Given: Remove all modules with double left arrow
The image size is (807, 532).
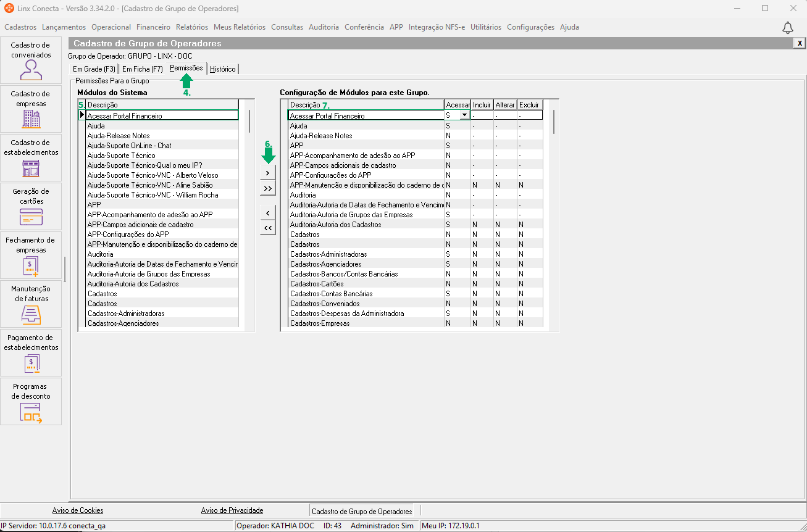Looking at the screenshot, I should [267, 228].
